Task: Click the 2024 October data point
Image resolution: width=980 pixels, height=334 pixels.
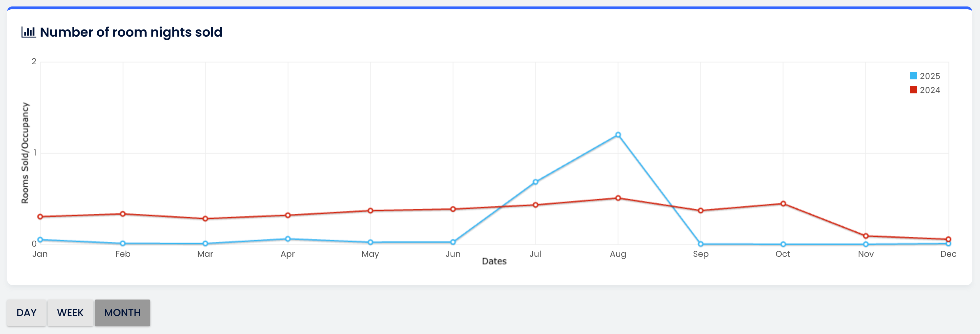Action: point(783,204)
